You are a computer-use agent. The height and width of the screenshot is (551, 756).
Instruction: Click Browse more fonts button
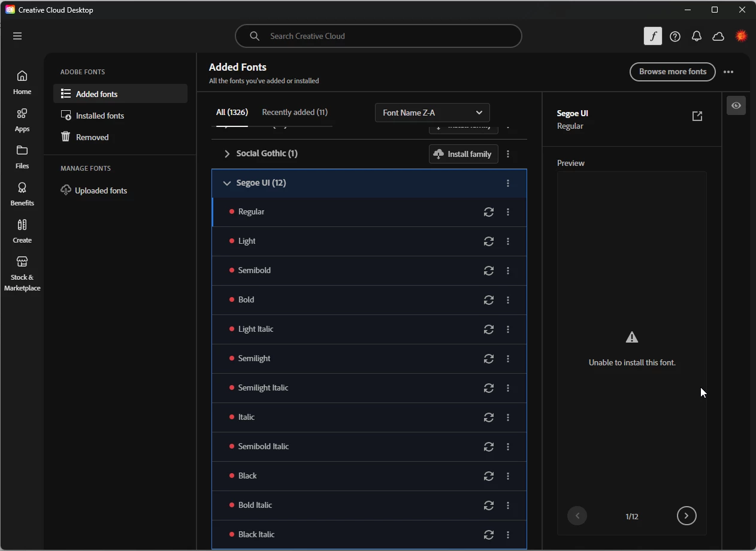tap(673, 72)
